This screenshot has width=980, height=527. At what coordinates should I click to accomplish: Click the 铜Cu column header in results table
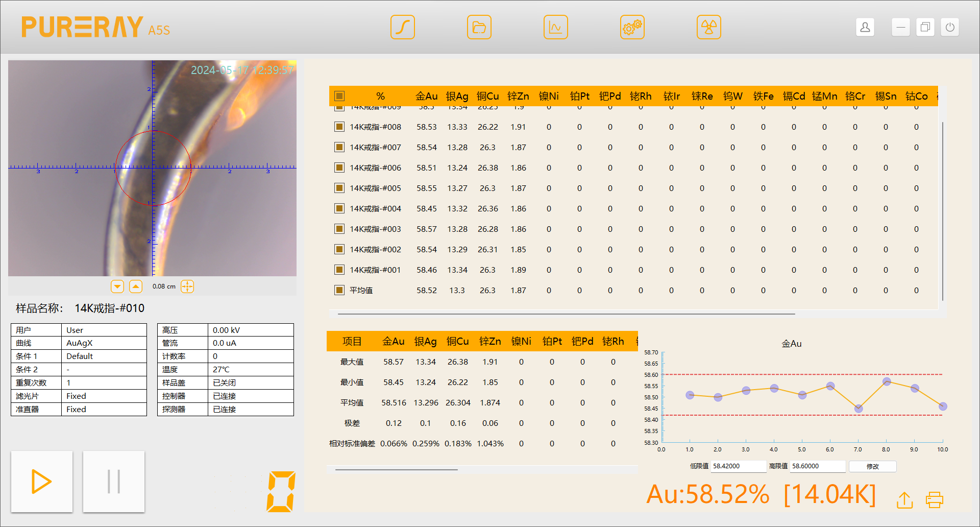[x=488, y=96]
